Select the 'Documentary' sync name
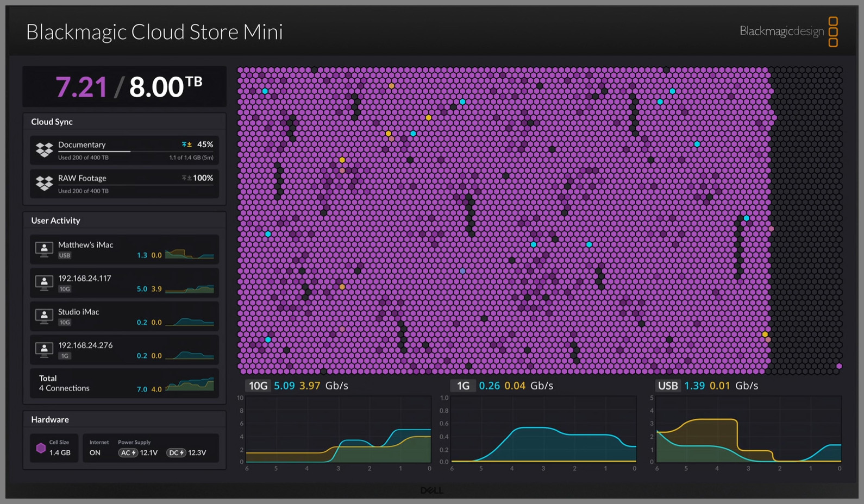 click(82, 144)
